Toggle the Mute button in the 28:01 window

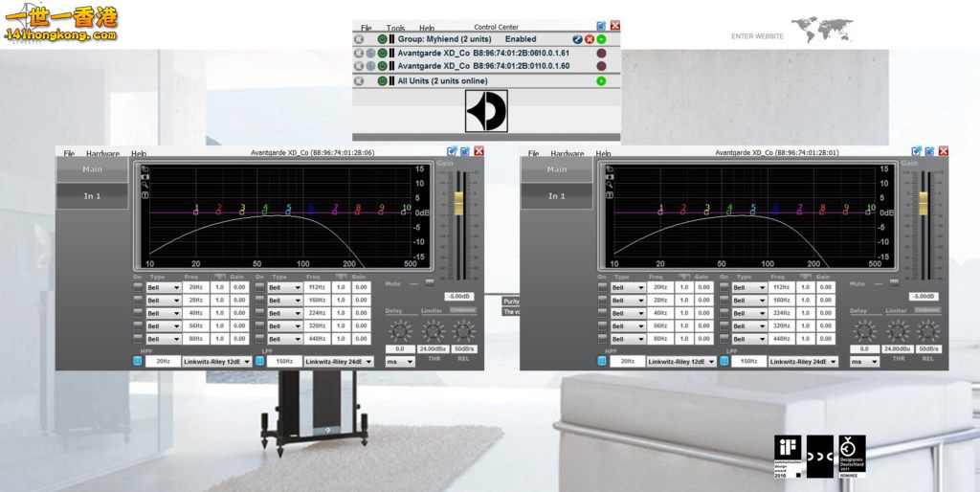[x=894, y=282]
